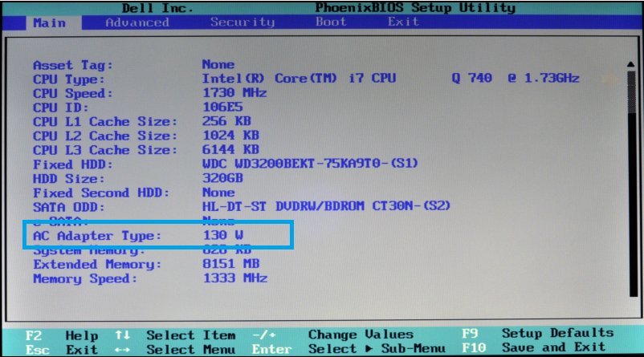The height and width of the screenshot is (357, 644).
Task: Select CPU L3 Cache Size label
Action: click(x=104, y=150)
